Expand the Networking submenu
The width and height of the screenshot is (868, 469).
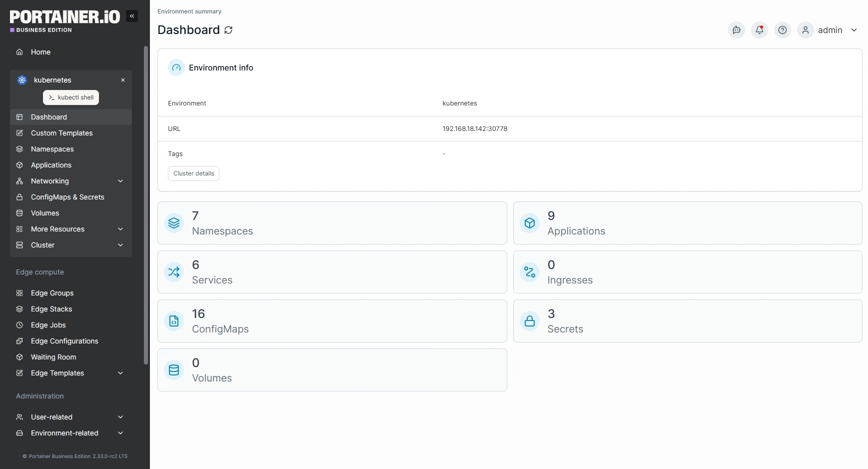pyautogui.click(x=120, y=181)
